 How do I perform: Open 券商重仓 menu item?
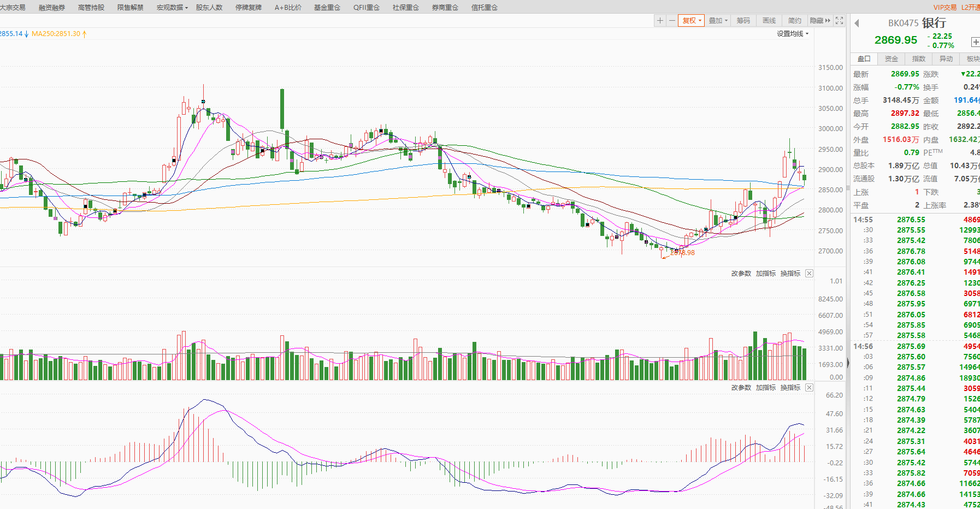445,8
